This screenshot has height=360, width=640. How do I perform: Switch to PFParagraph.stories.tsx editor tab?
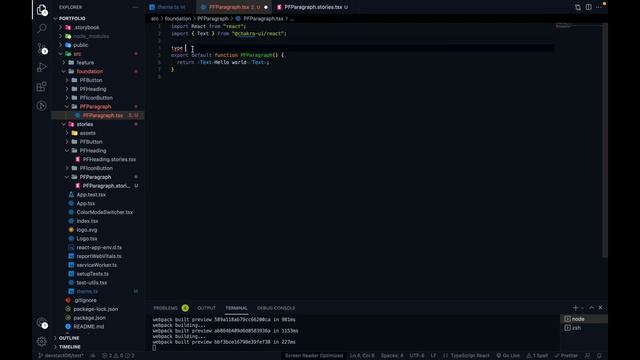[x=313, y=7]
